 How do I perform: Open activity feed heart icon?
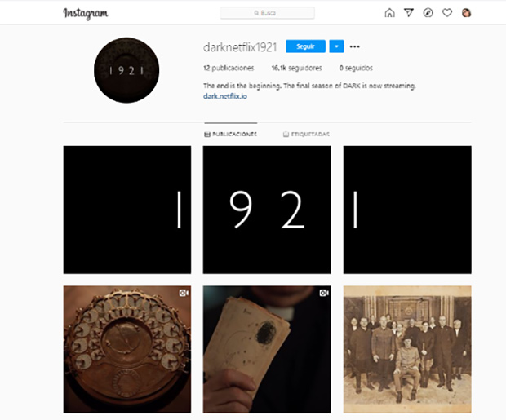(x=447, y=13)
